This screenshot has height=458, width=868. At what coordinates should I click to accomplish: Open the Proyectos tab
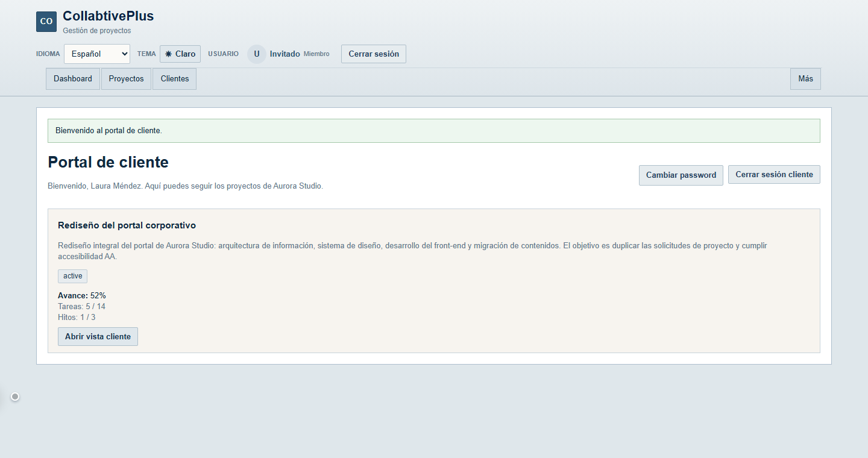tap(127, 79)
